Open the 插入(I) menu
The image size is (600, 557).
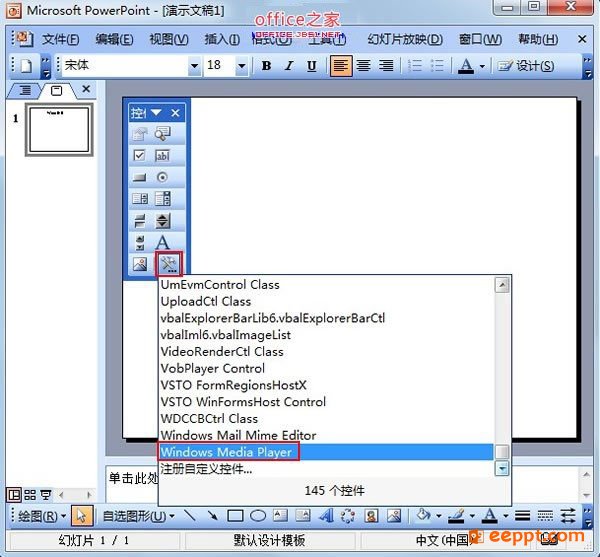222,39
